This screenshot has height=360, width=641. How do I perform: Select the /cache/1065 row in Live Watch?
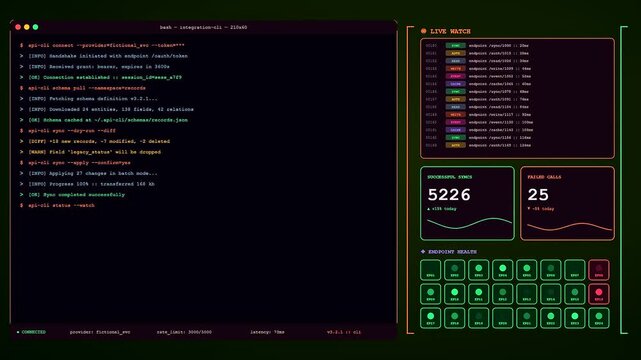pyautogui.click(x=517, y=84)
